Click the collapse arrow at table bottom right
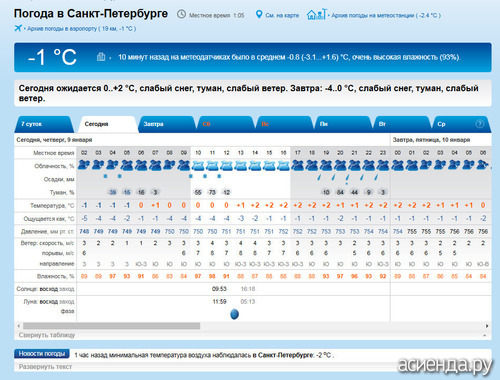500x380 pixels. (485, 335)
